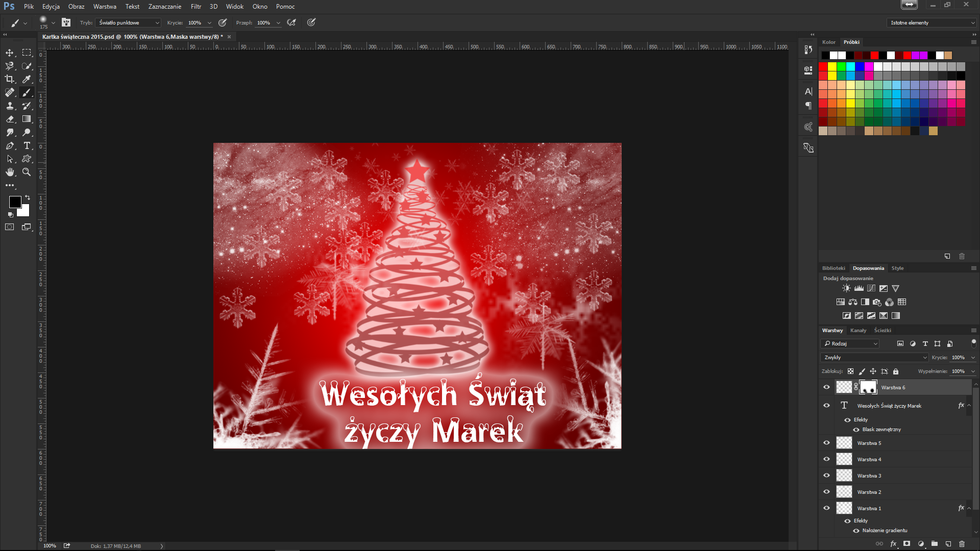Select the Hand tool
The height and width of the screenshot is (551, 980).
point(10,172)
